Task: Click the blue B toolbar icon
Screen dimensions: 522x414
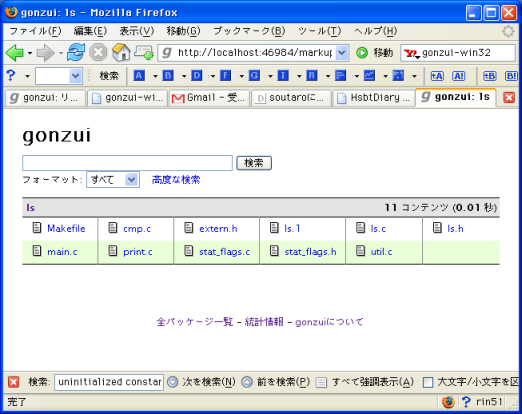Action: click(x=168, y=76)
